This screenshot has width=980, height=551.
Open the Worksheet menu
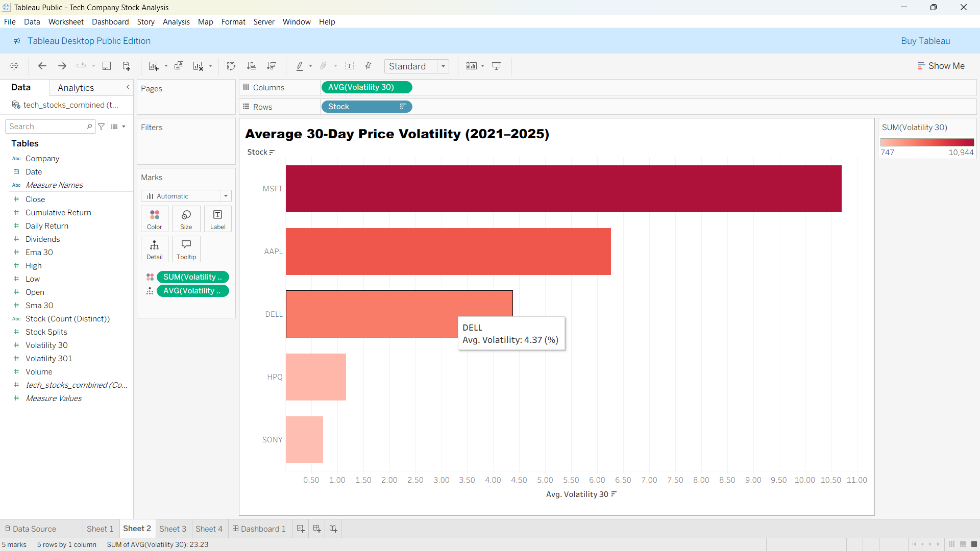(x=66, y=21)
